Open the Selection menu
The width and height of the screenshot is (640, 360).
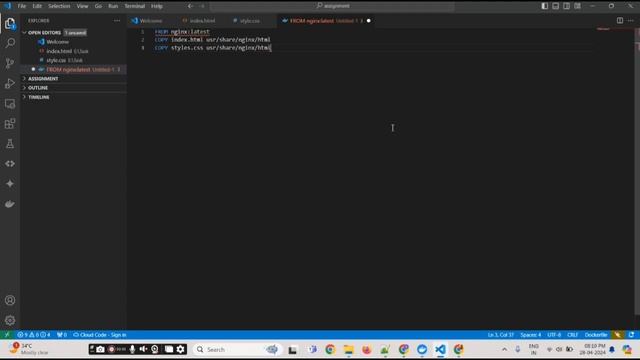point(59,6)
